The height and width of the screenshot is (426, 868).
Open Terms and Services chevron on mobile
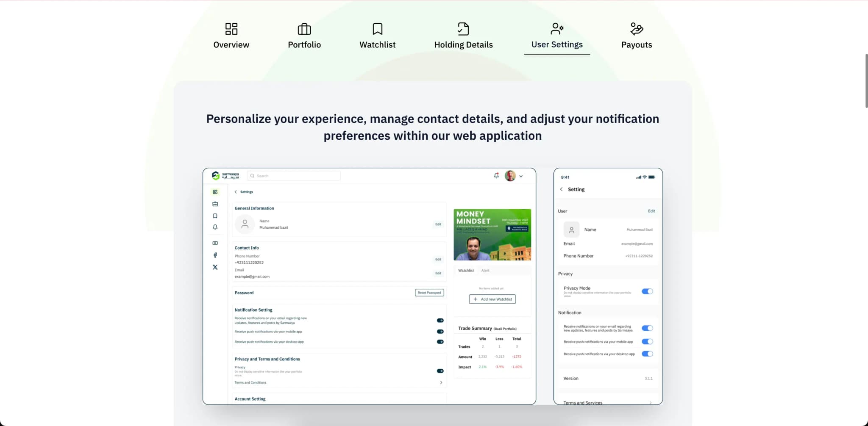pyautogui.click(x=651, y=403)
